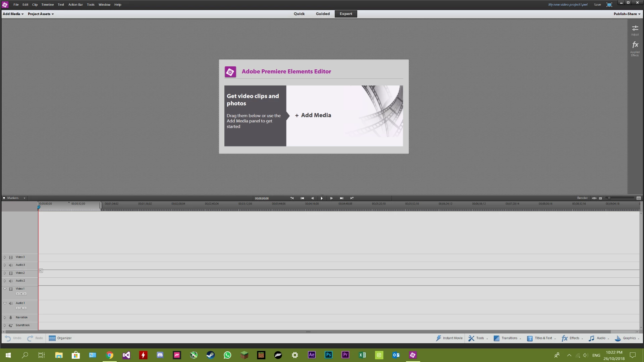
Task: Expand the Video 3 track
Action: point(5,257)
